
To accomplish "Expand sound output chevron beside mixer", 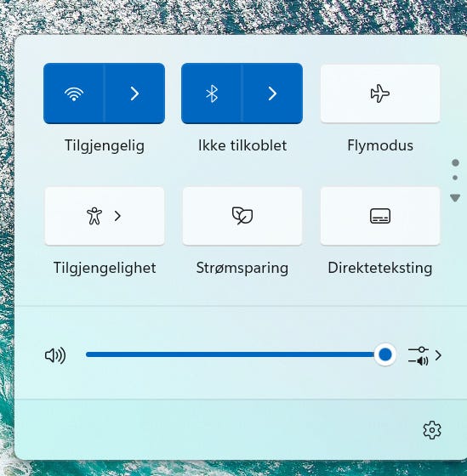I will (438, 355).
